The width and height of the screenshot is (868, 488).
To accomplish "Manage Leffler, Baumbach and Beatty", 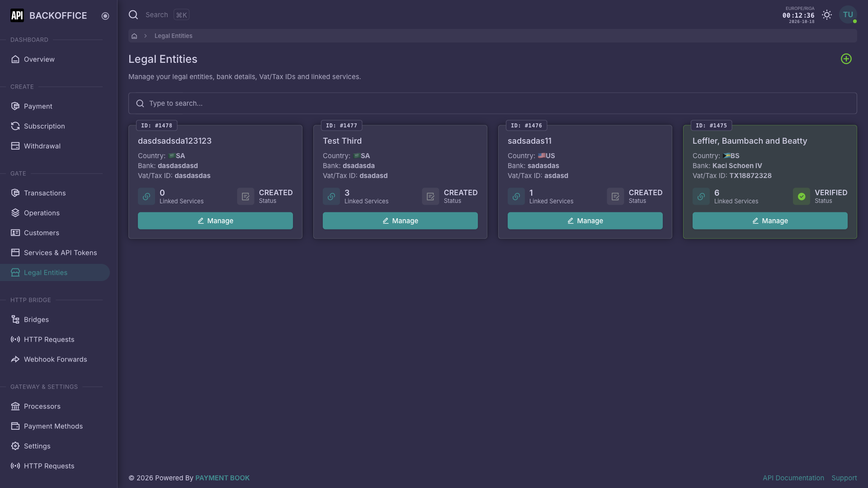I will point(770,221).
